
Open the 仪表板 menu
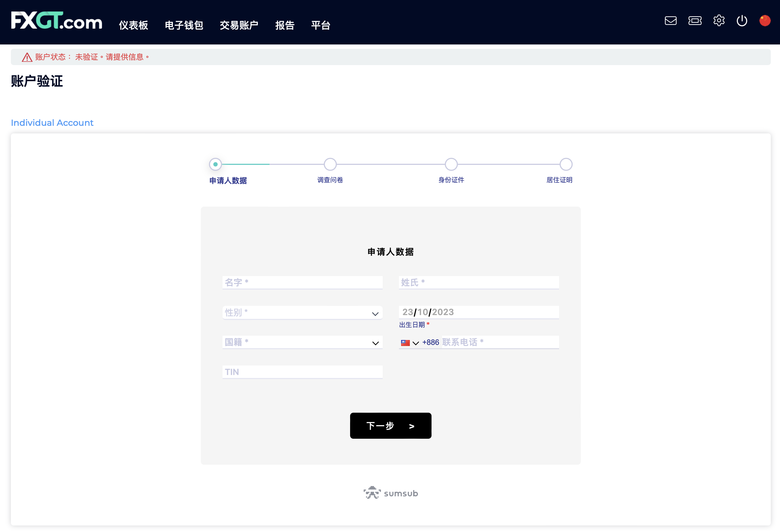coord(133,25)
